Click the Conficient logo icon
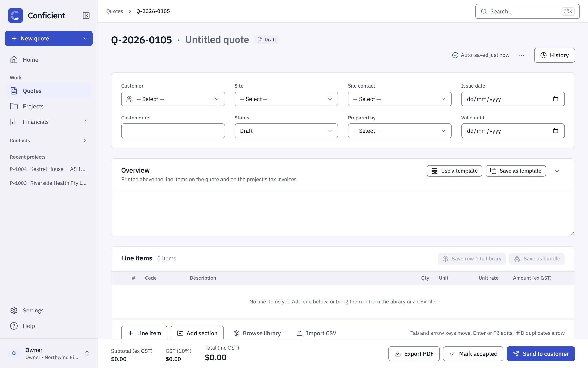Viewport: 588px width, 368px height. tap(16, 16)
